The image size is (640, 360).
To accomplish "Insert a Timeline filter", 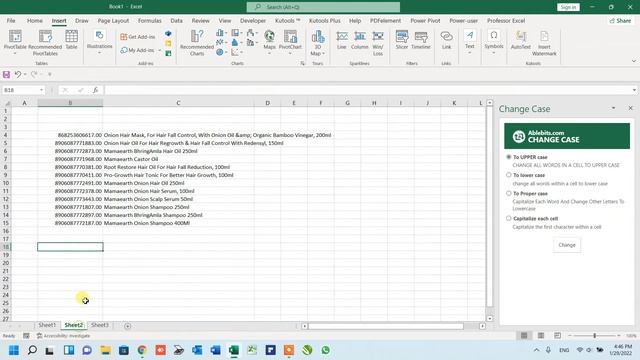I will pos(421,40).
